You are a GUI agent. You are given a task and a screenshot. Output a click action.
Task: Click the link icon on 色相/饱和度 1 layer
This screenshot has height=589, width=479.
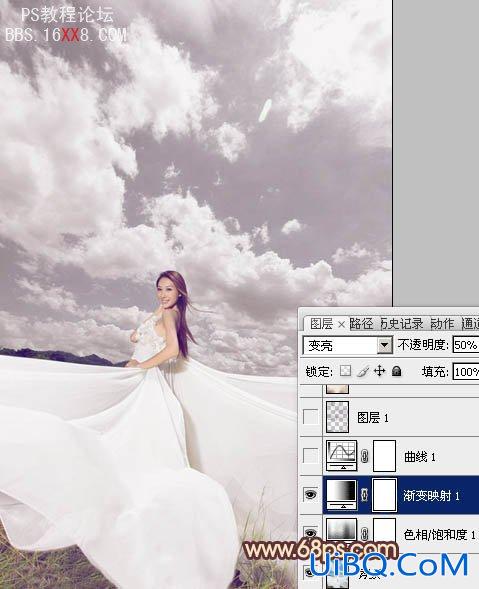364,533
